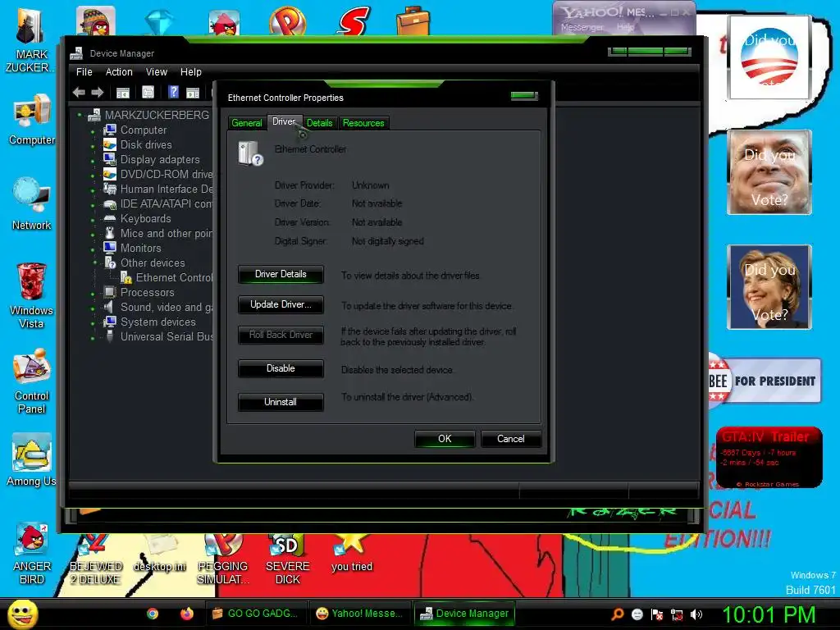Click the Update Driver... button
The height and width of the screenshot is (630, 840).
[x=281, y=304]
